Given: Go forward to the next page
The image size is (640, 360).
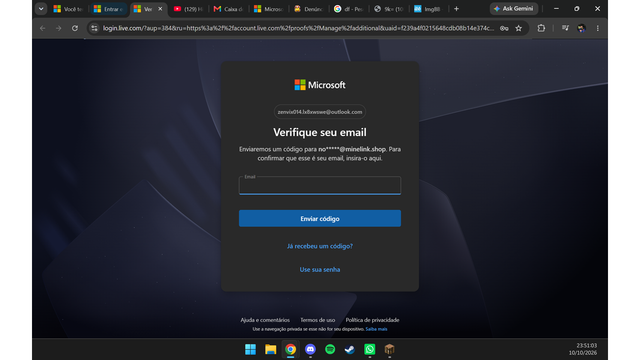Looking at the screenshot, I should (x=58, y=28).
